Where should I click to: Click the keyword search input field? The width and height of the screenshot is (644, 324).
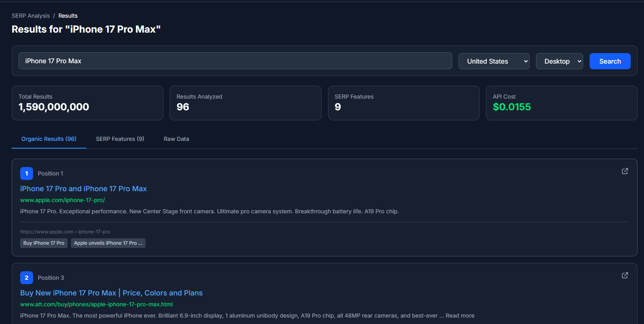click(x=235, y=61)
